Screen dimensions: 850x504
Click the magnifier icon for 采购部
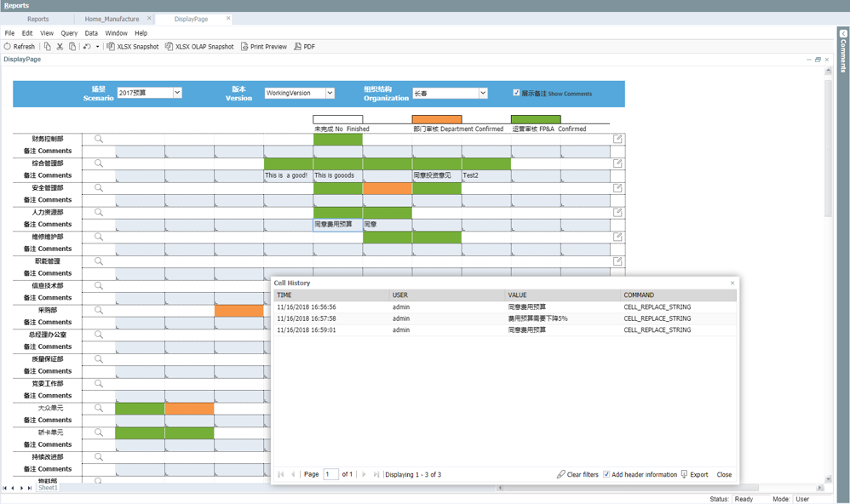click(99, 310)
